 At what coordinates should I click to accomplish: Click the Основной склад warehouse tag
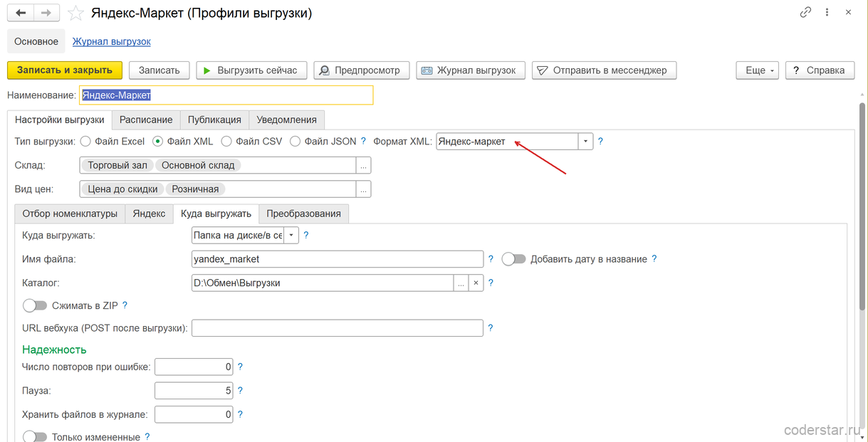click(198, 165)
